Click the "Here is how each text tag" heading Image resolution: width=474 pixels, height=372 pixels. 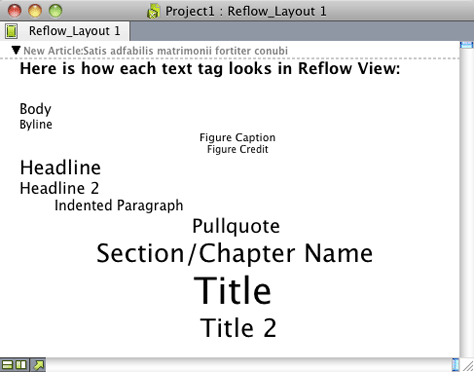[x=210, y=69]
